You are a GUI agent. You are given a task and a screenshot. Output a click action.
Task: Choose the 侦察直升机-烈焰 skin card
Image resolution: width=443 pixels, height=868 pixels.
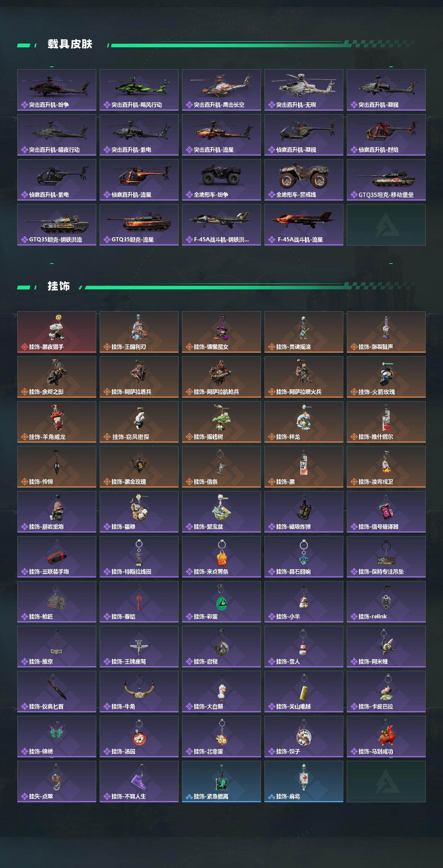pos(386,135)
